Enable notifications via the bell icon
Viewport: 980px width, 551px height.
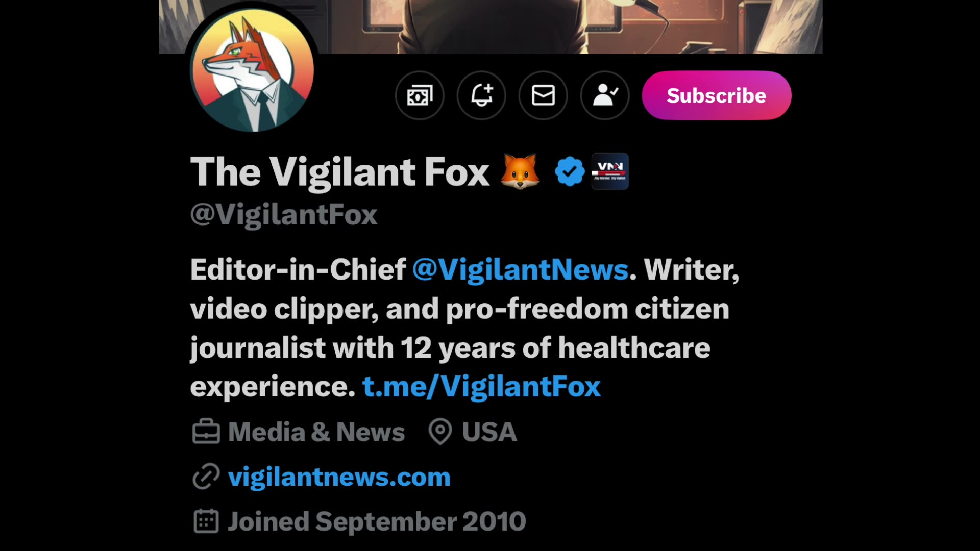click(481, 95)
